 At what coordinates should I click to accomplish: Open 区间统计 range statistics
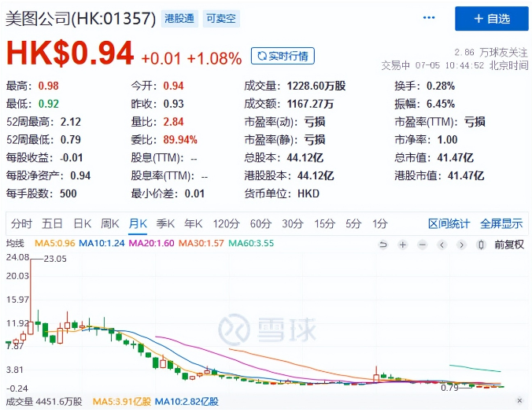click(449, 224)
